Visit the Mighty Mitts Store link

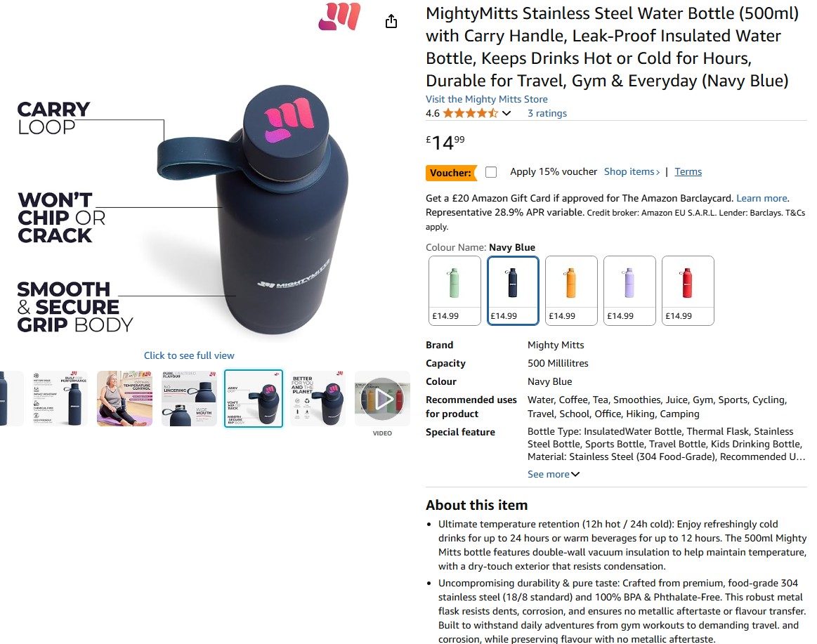(x=487, y=99)
